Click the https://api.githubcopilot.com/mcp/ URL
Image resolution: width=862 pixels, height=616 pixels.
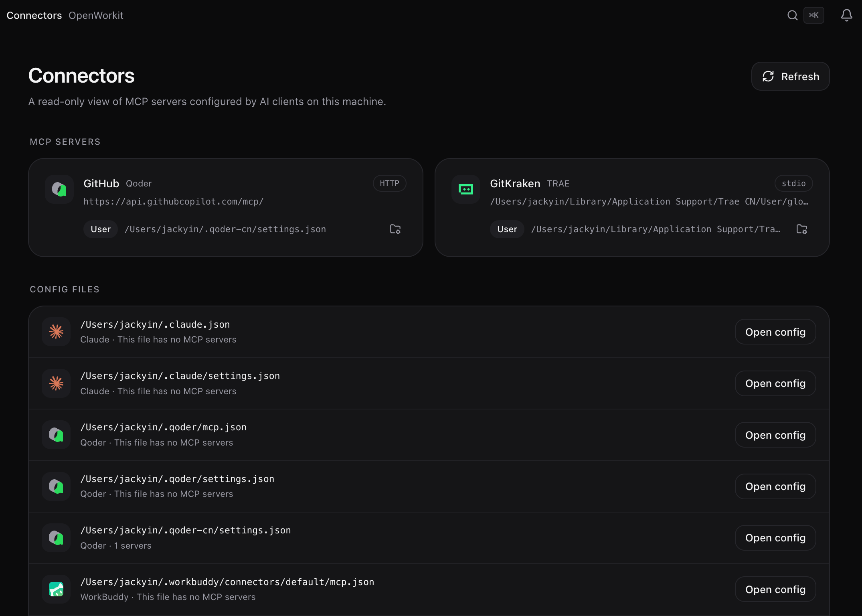pyautogui.click(x=173, y=201)
